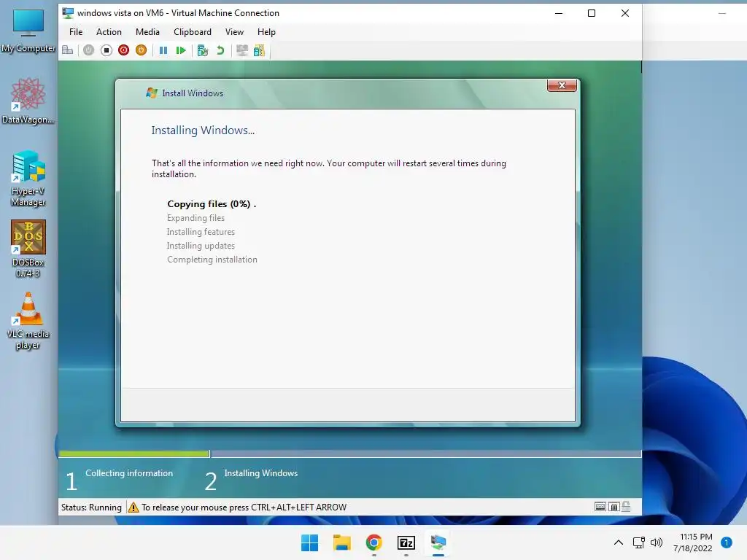Click the 'Installing features' step
747x560 pixels.
201,231
